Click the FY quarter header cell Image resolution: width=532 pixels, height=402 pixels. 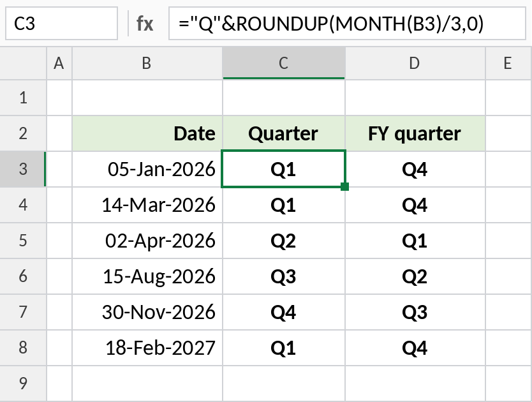pyautogui.click(x=415, y=133)
